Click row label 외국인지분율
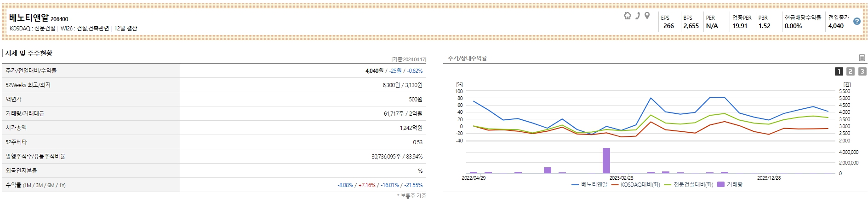 [x=21, y=171]
